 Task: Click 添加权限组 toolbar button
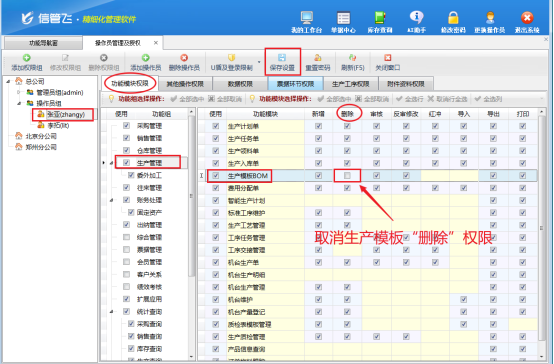point(26,63)
